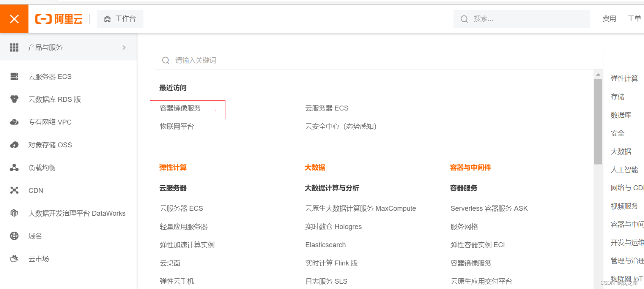This screenshot has height=289, width=644.
Task: Open 服务网格 link
Action: [464, 227]
